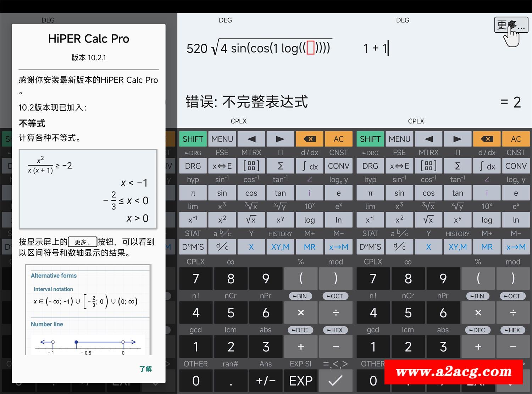Image resolution: width=532 pixels, height=394 pixels.
Task: Choose the ∫dx integral key on middle keypad
Action: (x=309, y=166)
